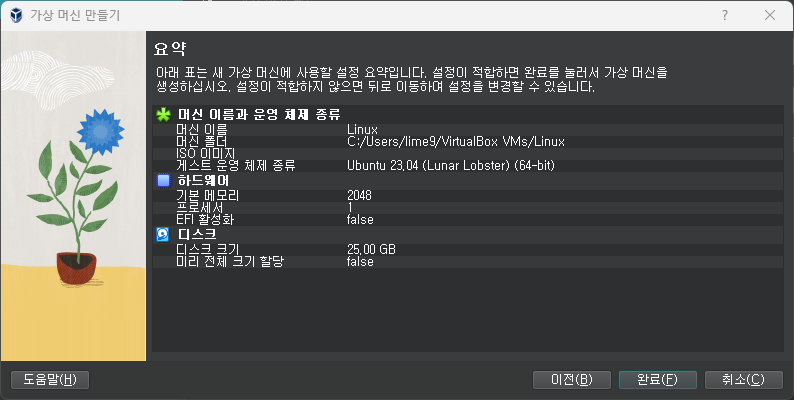Click the blue flower illustration in the side panel

tap(101, 132)
